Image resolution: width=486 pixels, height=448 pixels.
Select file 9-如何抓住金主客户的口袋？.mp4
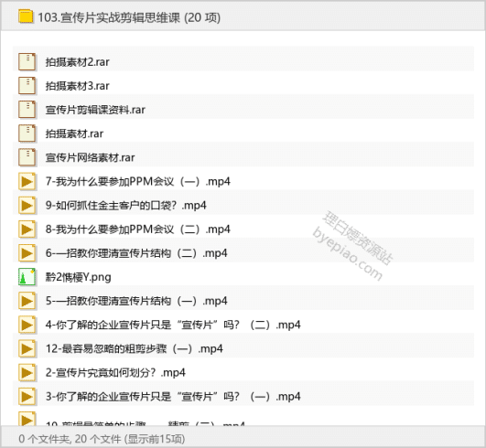[x=125, y=206]
